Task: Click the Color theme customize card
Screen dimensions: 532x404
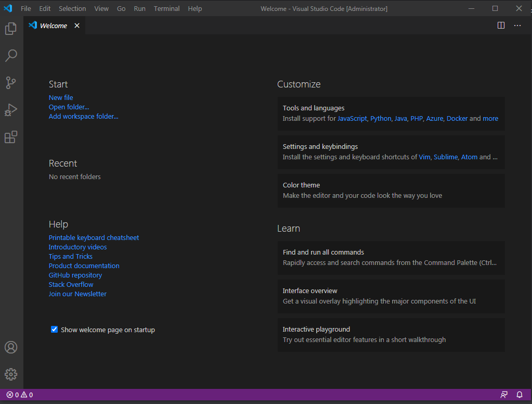Action: [x=391, y=191]
